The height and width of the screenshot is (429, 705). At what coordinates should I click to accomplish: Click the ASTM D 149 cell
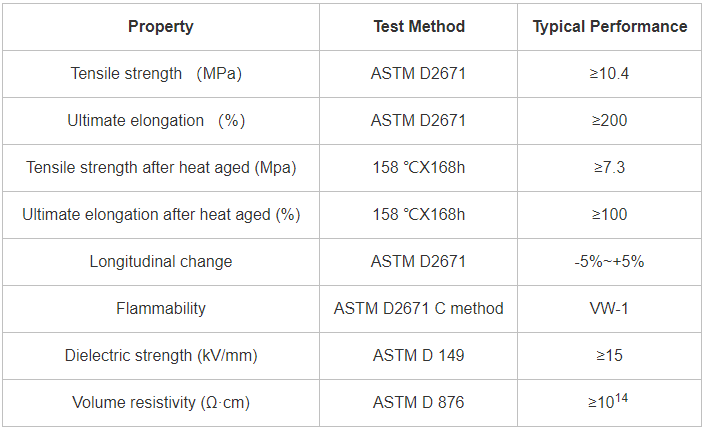(x=418, y=355)
